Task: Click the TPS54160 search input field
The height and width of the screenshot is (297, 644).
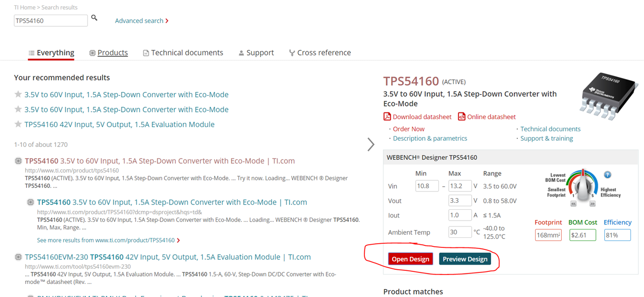Action: coord(51,20)
